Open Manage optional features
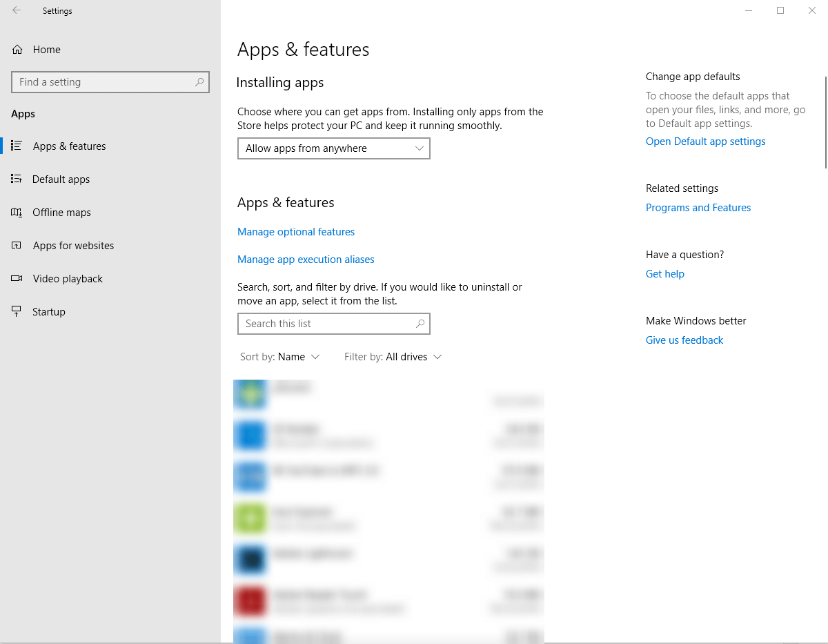 click(296, 232)
